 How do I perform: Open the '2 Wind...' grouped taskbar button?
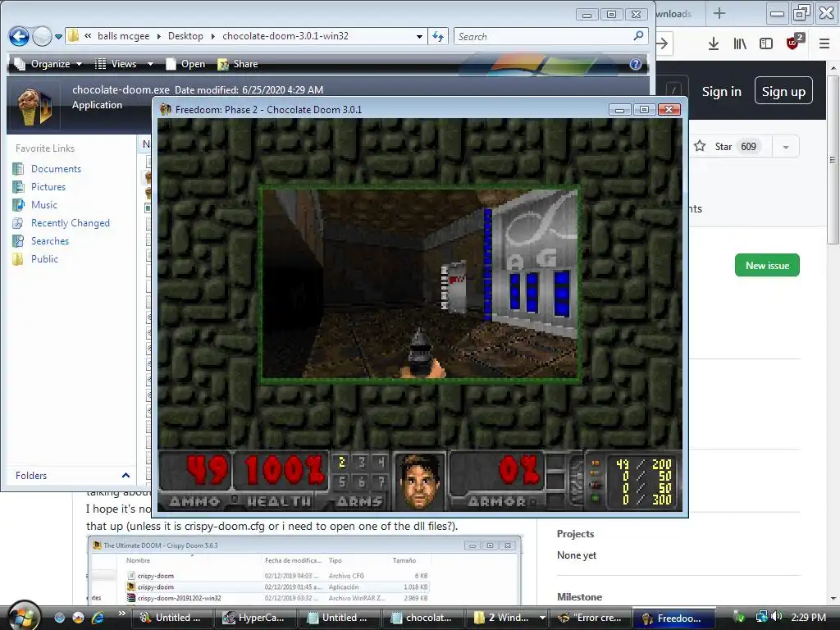[507, 618]
